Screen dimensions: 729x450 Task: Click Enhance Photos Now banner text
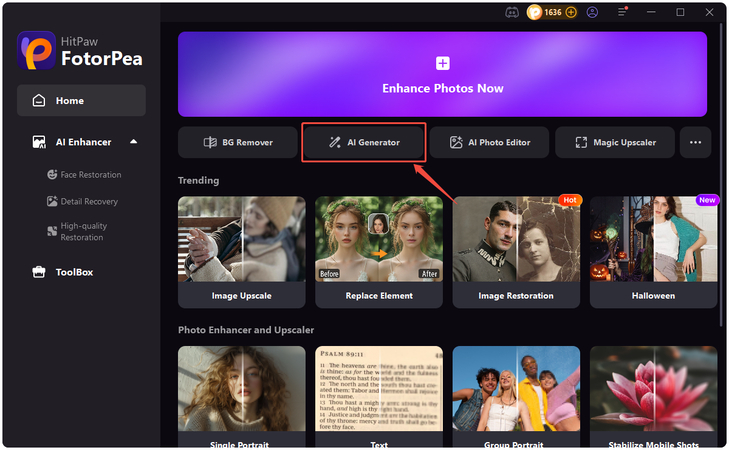[x=443, y=88]
